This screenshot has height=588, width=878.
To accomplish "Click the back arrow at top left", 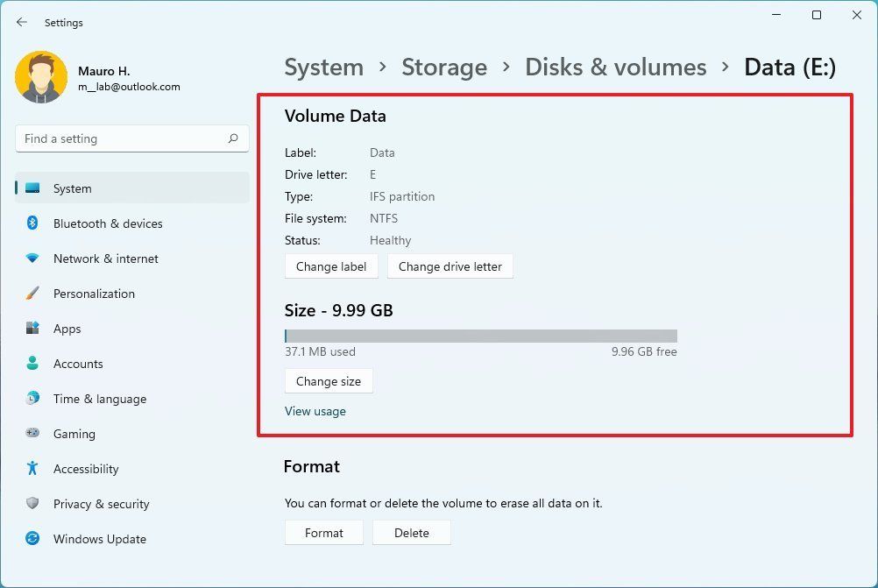I will 21,23.
